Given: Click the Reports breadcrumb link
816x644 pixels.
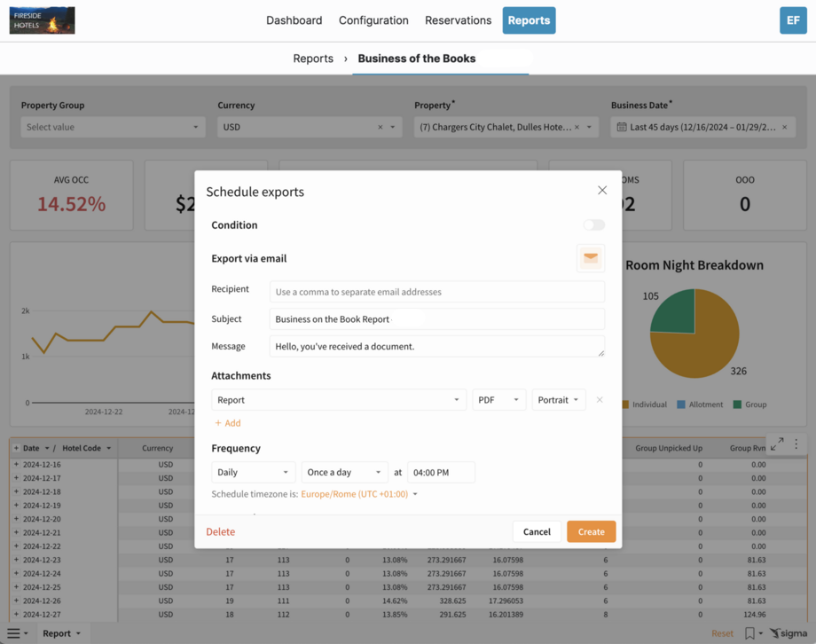Looking at the screenshot, I should click(313, 59).
